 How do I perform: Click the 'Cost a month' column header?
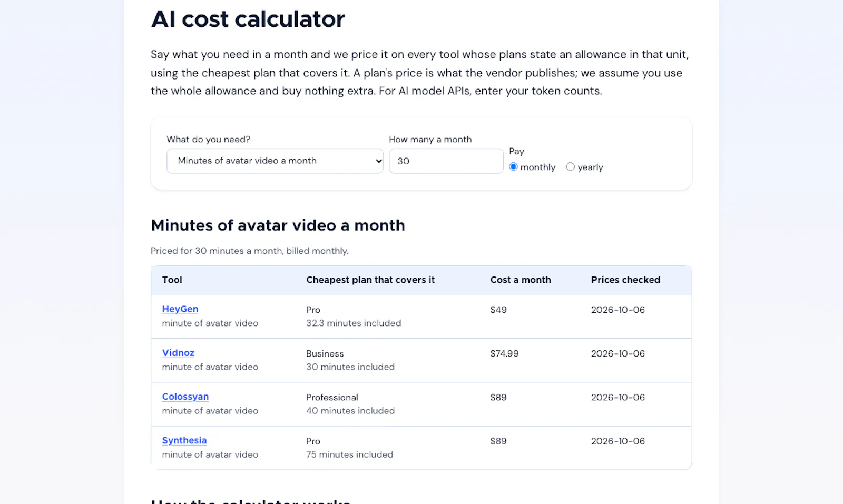(x=521, y=280)
